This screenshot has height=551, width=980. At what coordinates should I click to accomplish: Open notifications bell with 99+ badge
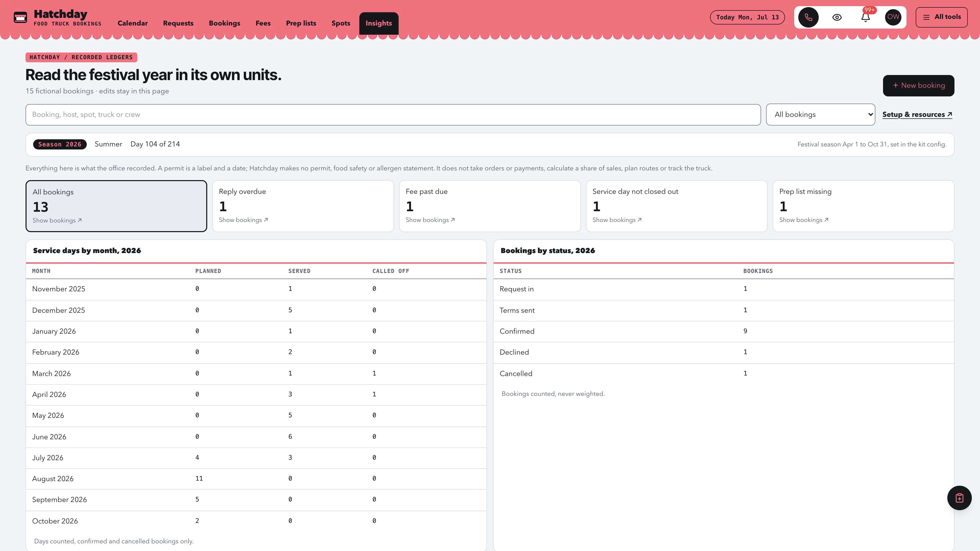(x=865, y=18)
